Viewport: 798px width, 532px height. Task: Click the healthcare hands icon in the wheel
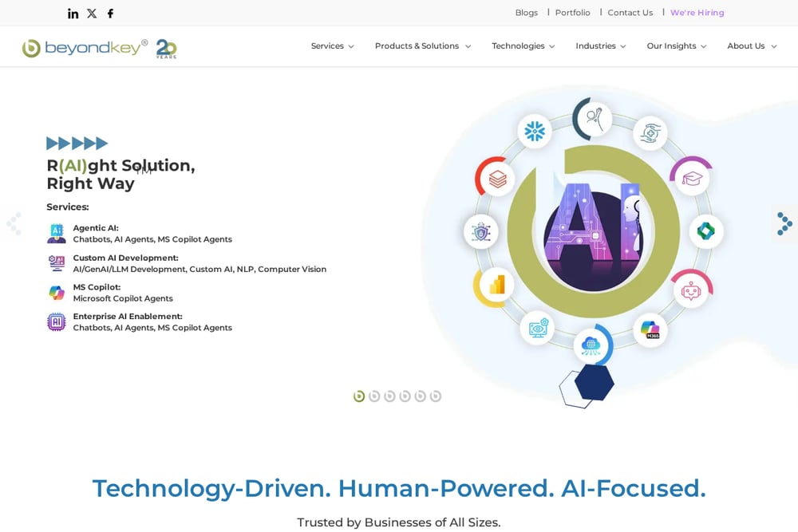click(x=650, y=133)
